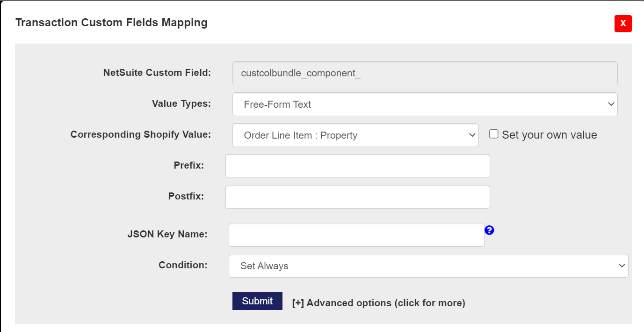Click the 'NetSuite Custom Field:' label
Screen dimensions: 644x332
pyautogui.click(x=157, y=73)
